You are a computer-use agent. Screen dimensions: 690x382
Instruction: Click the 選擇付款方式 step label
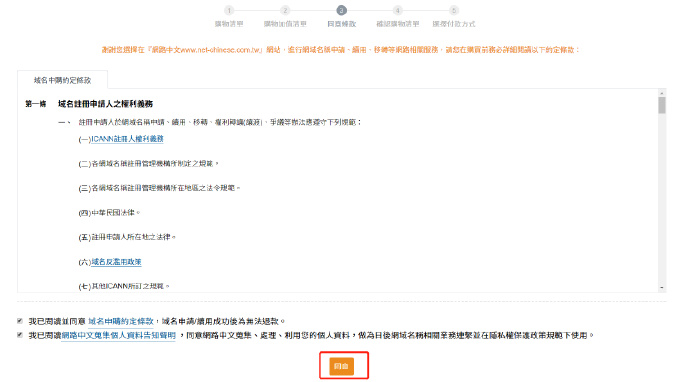click(454, 24)
